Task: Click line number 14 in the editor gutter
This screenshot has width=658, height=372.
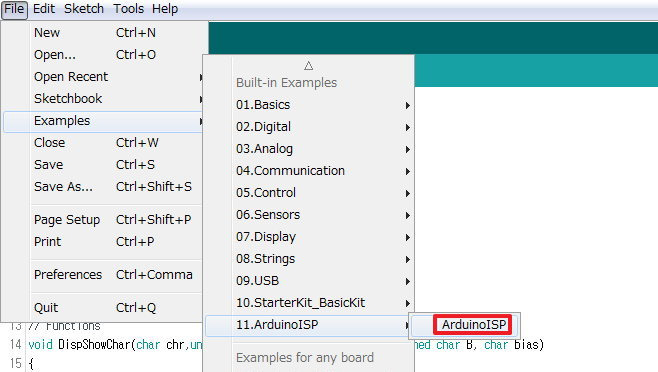Action: [16, 345]
